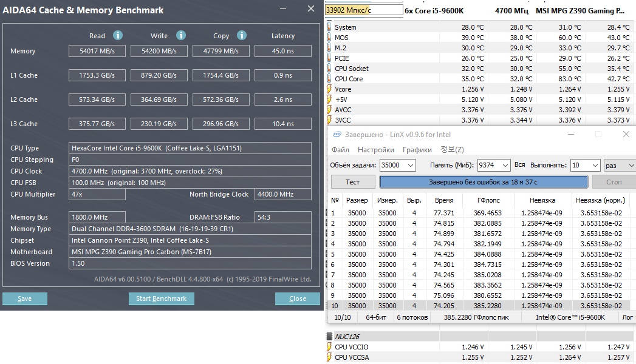Click the Motherboard MSI MPG Z390 field
The width and height of the screenshot is (636, 364).
[x=190, y=252]
